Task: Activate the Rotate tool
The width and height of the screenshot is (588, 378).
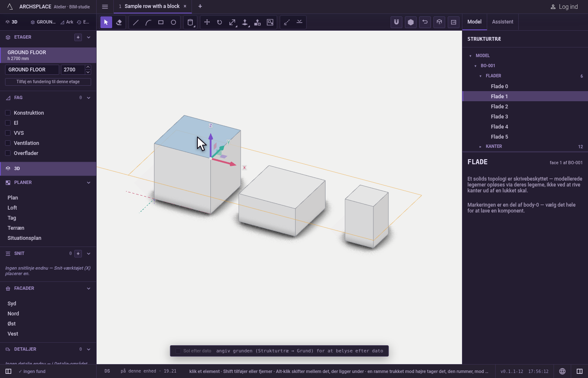Action: pyautogui.click(x=220, y=22)
